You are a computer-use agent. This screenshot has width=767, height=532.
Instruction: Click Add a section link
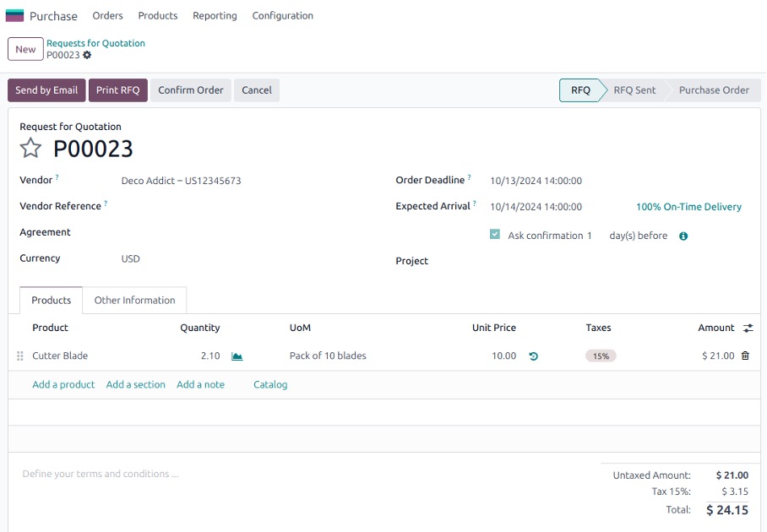coord(135,385)
